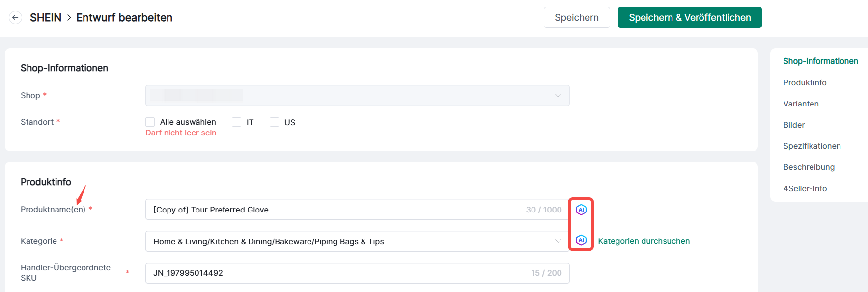Select Beschreibung in side navigation
The width and height of the screenshot is (868, 292).
click(809, 167)
